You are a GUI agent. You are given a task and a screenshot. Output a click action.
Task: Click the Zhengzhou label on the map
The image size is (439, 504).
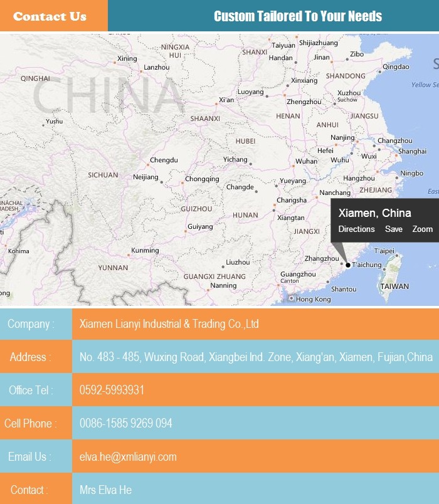[304, 102]
